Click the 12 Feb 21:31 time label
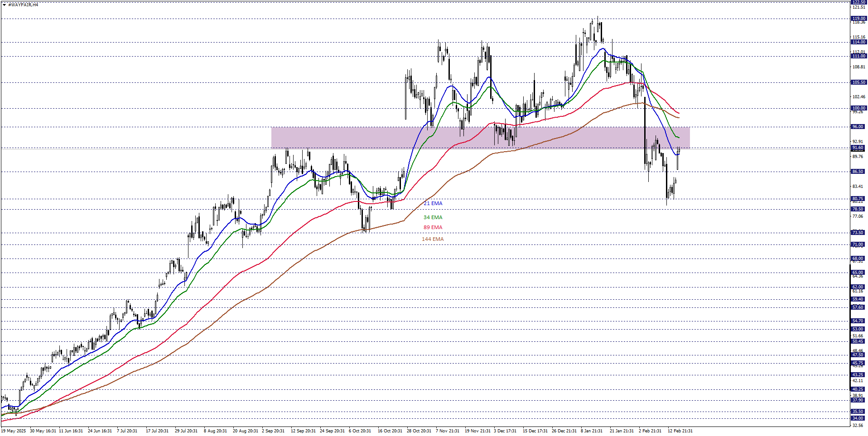Screen dimensions: 868x436 click(680, 431)
